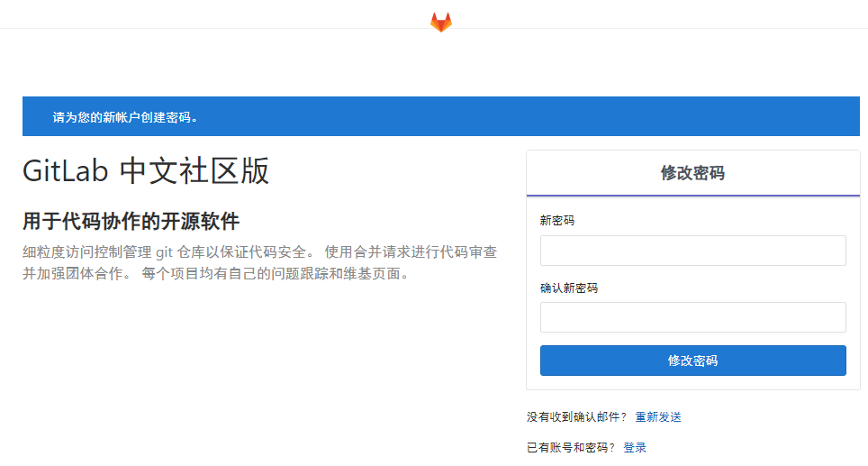Submit with the blue 修改密码 button
Viewport: 868px width, 466px height.
click(x=693, y=361)
